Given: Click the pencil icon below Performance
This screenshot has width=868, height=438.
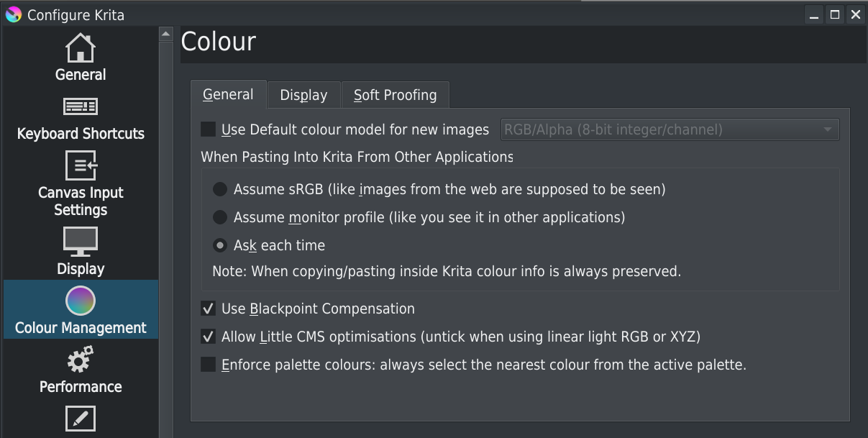Looking at the screenshot, I should (x=81, y=419).
